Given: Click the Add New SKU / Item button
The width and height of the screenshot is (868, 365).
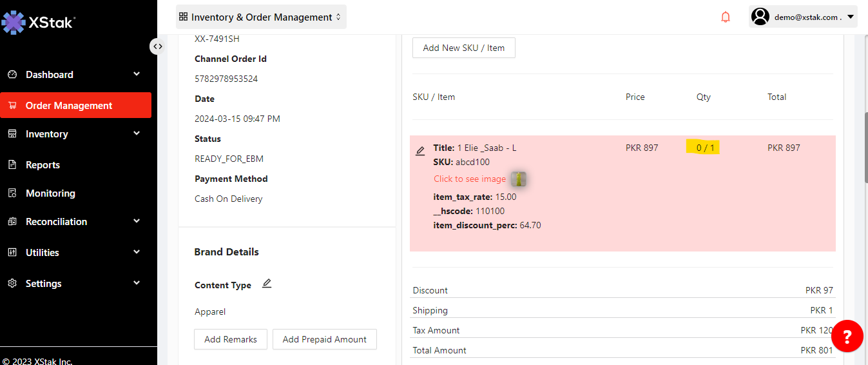Looking at the screenshot, I should click(463, 48).
